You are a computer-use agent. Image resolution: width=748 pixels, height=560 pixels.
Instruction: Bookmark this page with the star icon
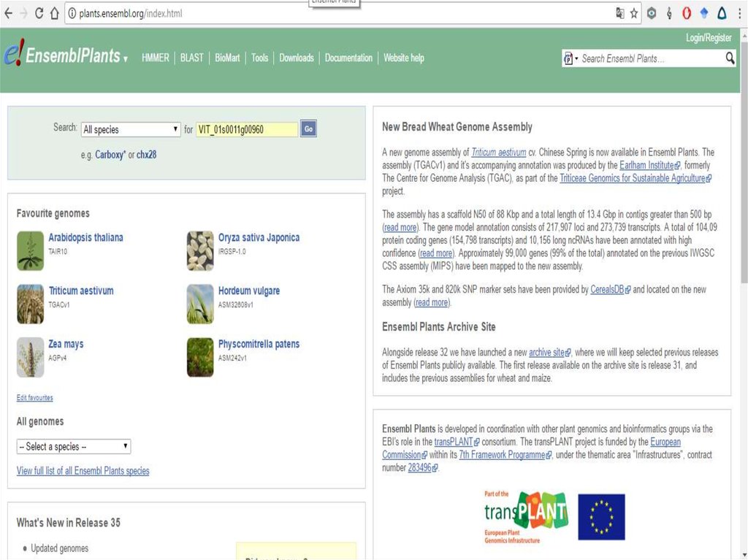[x=634, y=13]
